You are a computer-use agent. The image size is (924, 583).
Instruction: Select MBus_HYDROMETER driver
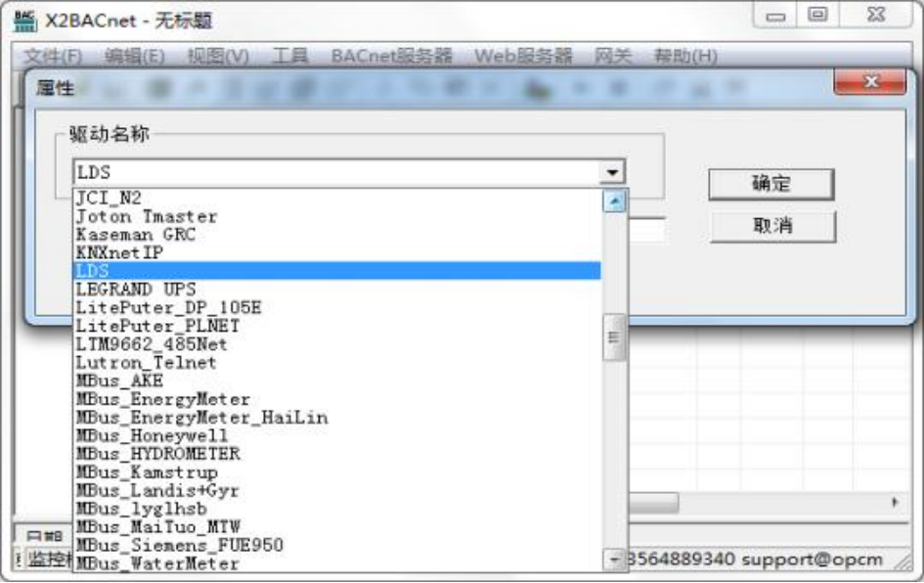coord(337,453)
